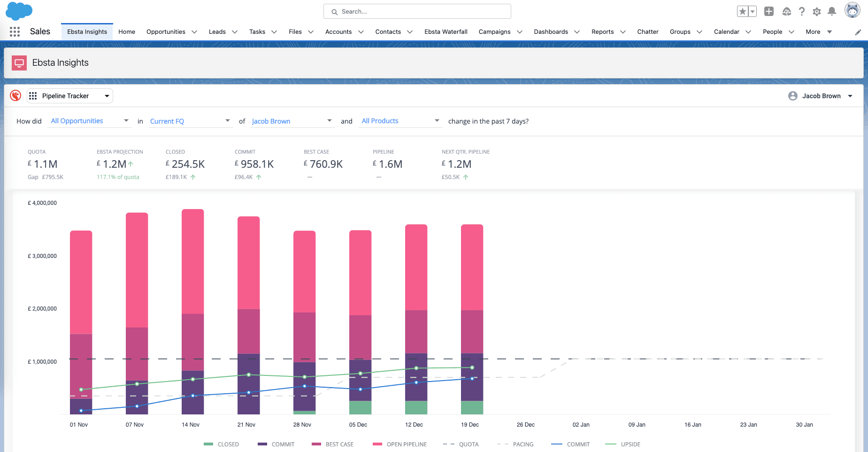868x452 pixels.
Task: Open the Accounts tab
Action: (x=338, y=32)
